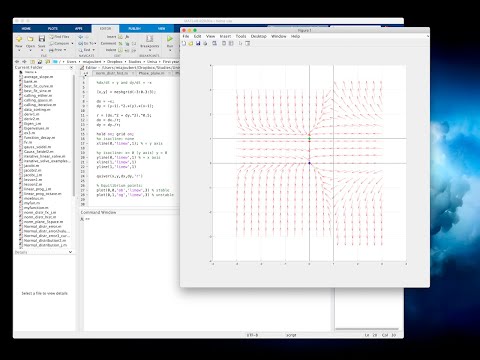Click the Studies folder in the address path
The height and width of the screenshot is (360, 480).
135,62
